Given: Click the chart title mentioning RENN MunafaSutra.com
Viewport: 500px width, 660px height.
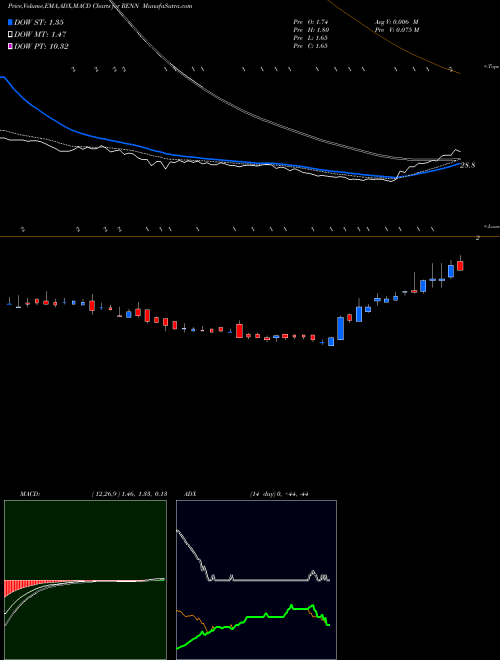Looking at the screenshot, I should pos(100,6).
